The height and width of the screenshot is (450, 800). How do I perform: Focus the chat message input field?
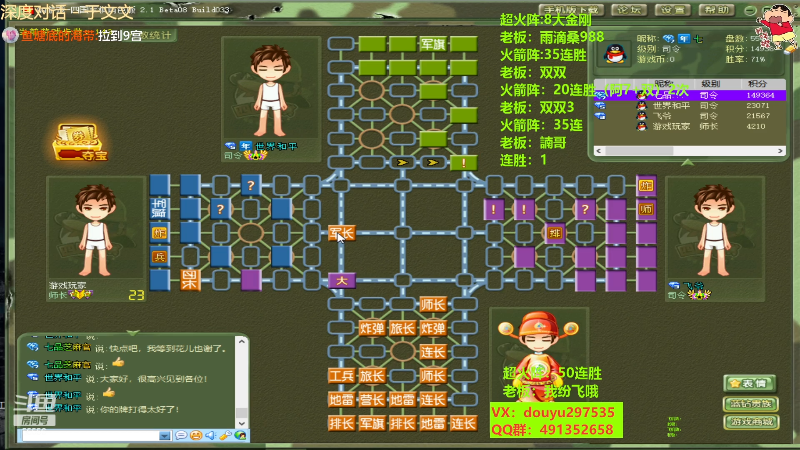90,436
